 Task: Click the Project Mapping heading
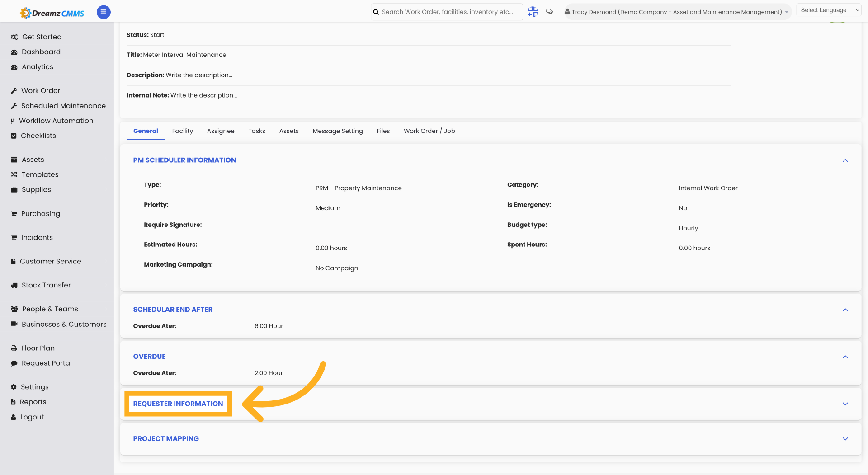[x=166, y=439]
